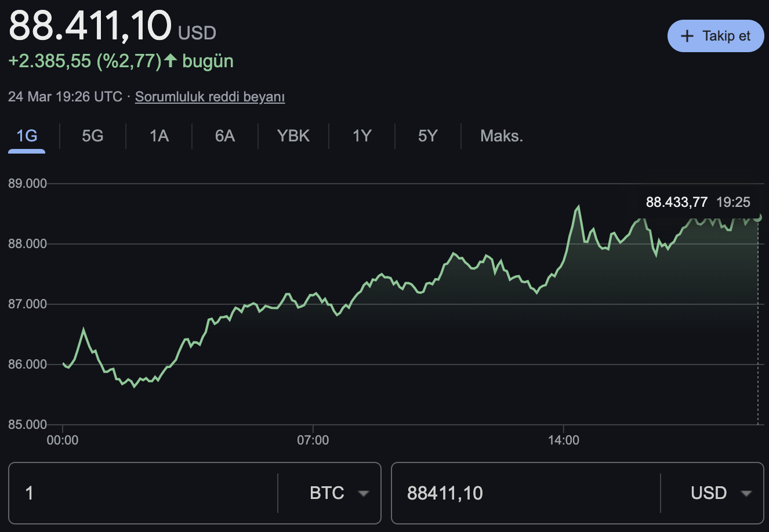Switch to the 5G time range tab
769x532 pixels.
click(93, 136)
